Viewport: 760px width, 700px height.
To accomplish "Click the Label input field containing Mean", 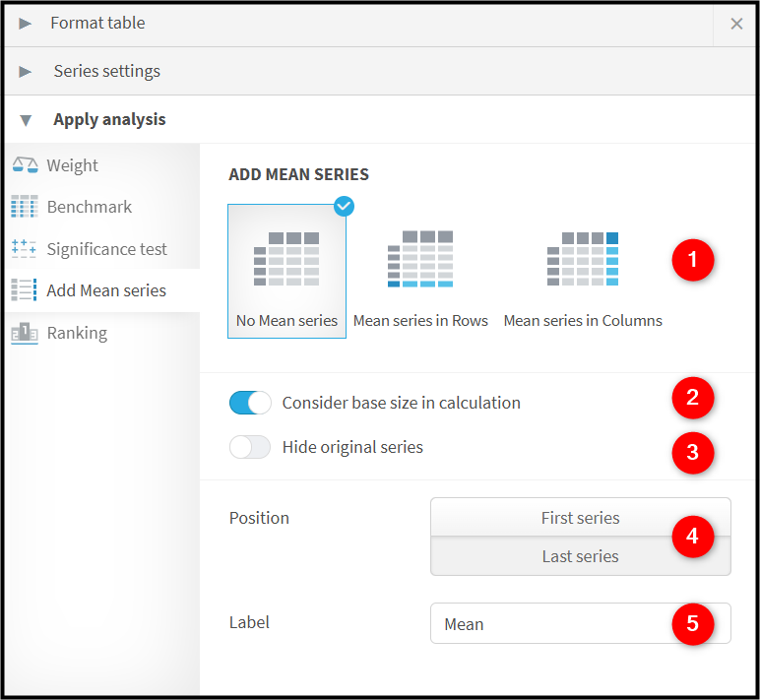I will 581,623.
